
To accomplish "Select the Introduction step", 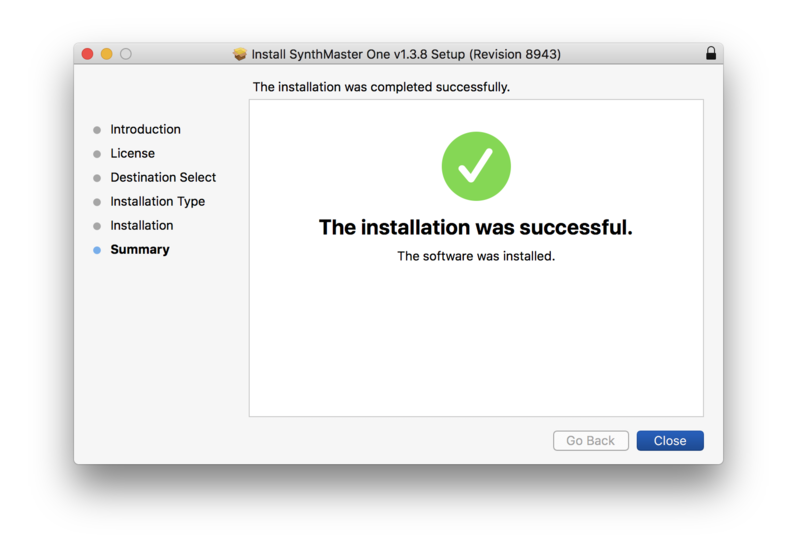I will coord(145,129).
